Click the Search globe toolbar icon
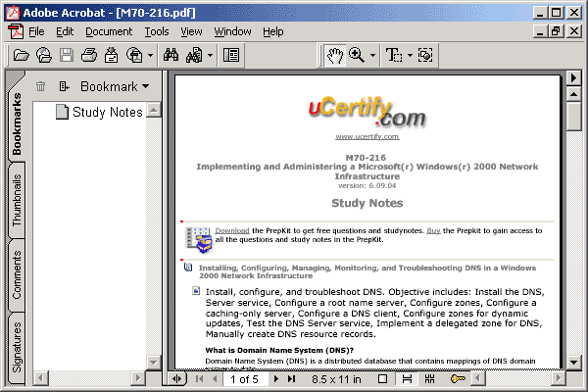 tap(134, 56)
